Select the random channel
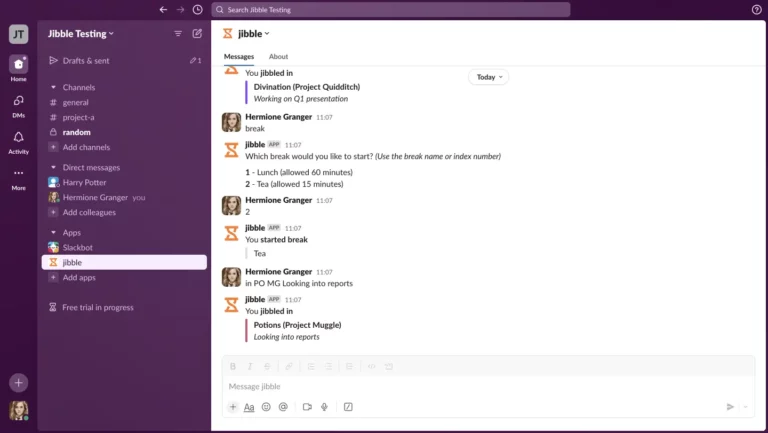This screenshot has width=768, height=433. coord(76,132)
